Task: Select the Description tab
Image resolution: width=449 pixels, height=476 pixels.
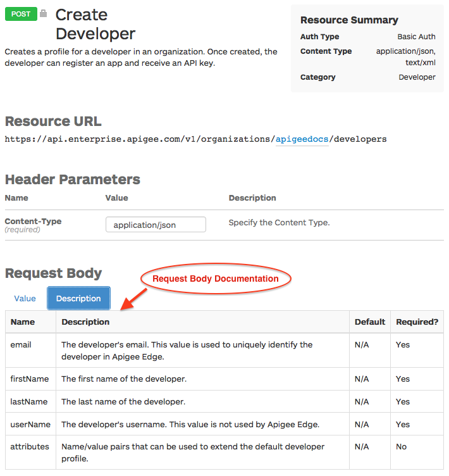Action: pyautogui.click(x=78, y=298)
